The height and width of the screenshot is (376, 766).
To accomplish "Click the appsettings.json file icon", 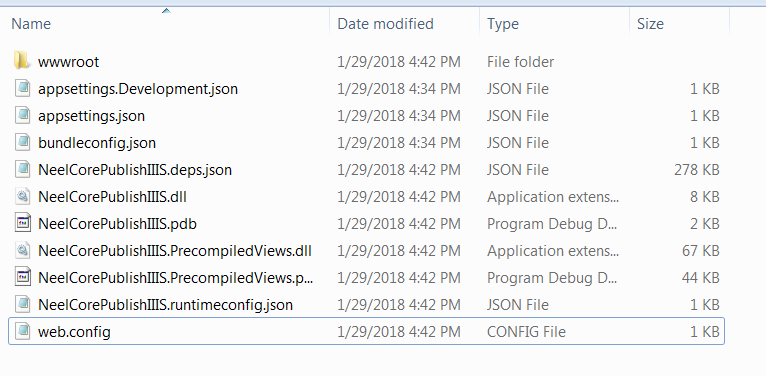I will (22, 116).
